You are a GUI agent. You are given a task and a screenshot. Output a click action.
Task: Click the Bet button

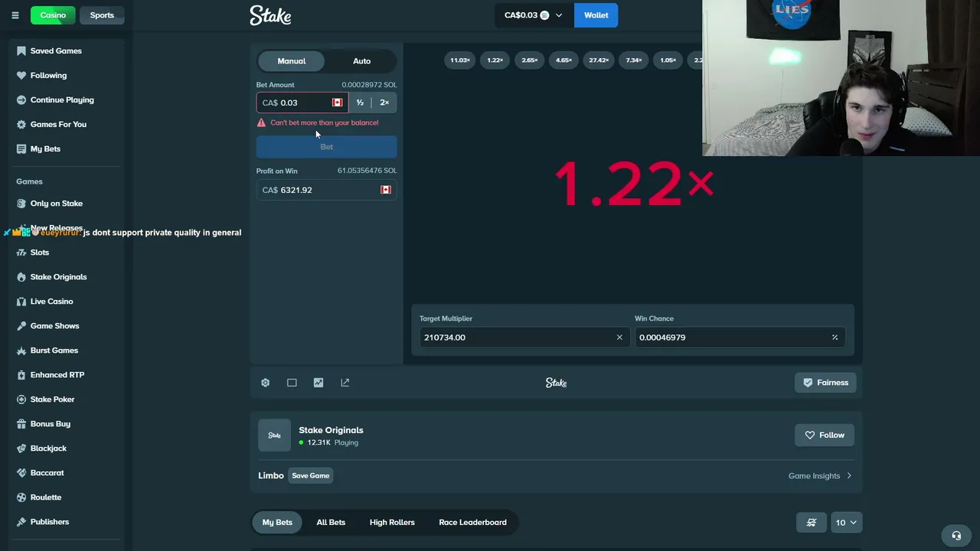click(326, 147)
